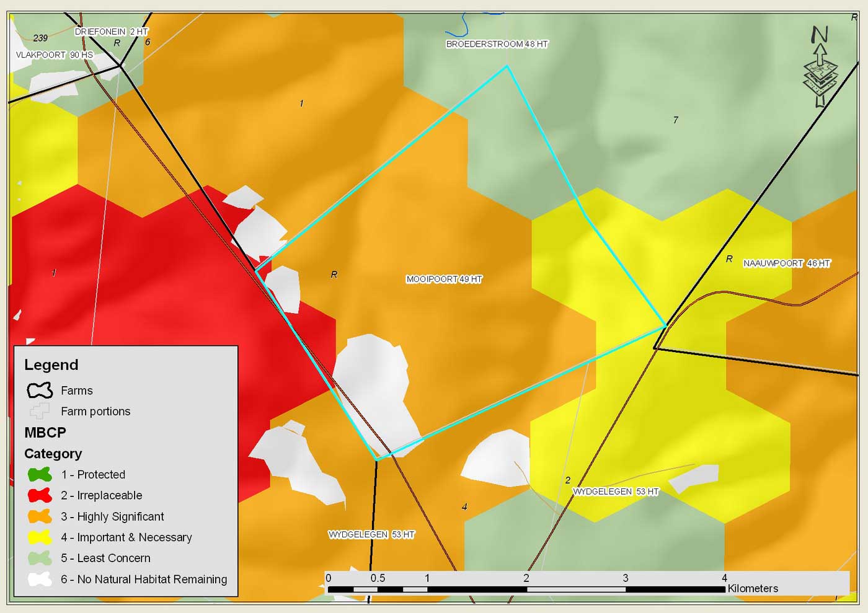
Task: Select the Farm portions legend symbol
Action: point(40,411)
